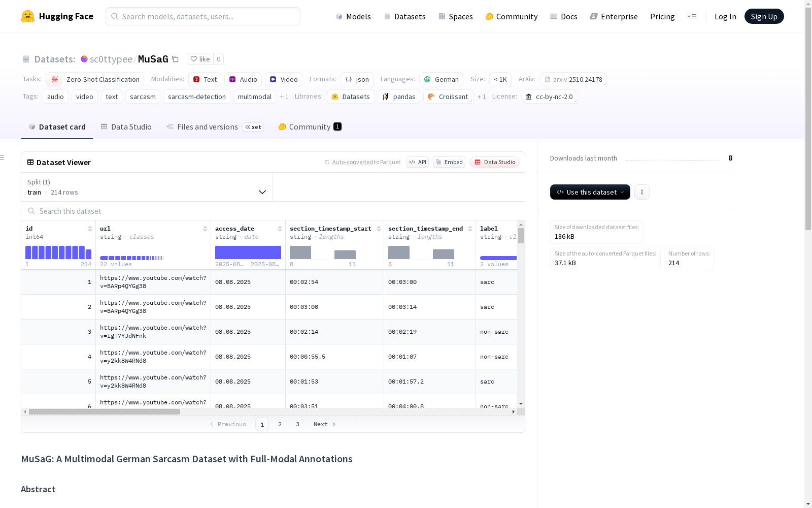Select the Video modality tag
812x508 pixels.
coord(284,79)
